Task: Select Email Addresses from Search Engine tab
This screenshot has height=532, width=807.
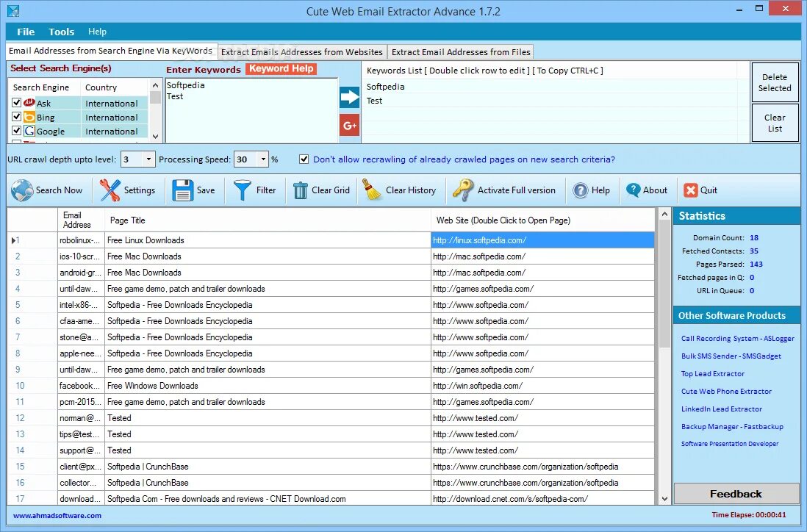Action: 111,51
